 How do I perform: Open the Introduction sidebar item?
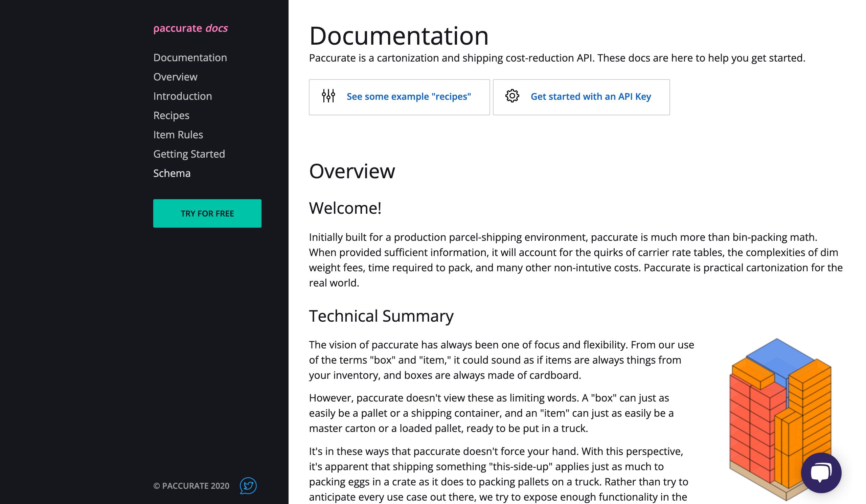[182, 96]
